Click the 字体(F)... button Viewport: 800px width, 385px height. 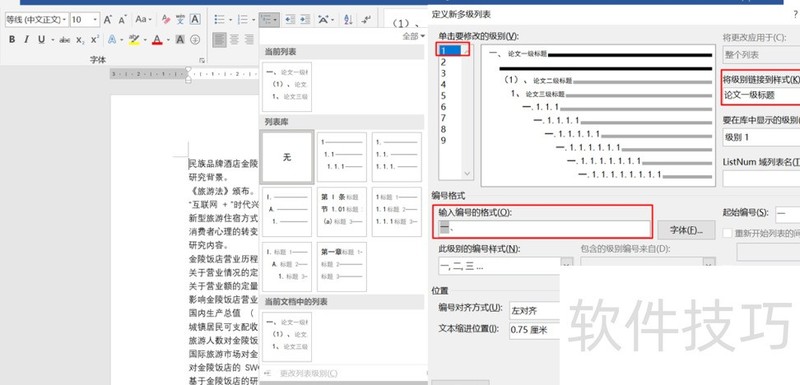click(x=686, y=230)
